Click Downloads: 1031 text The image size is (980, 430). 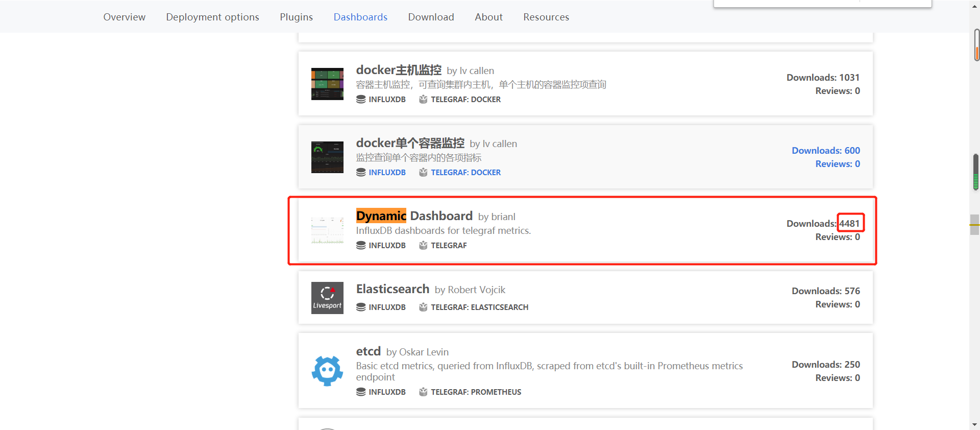pos(823,78)
